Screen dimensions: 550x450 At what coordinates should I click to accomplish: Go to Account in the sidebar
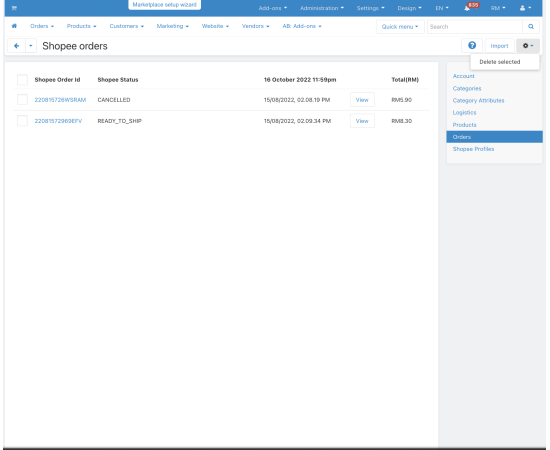[x=463, y=76]
